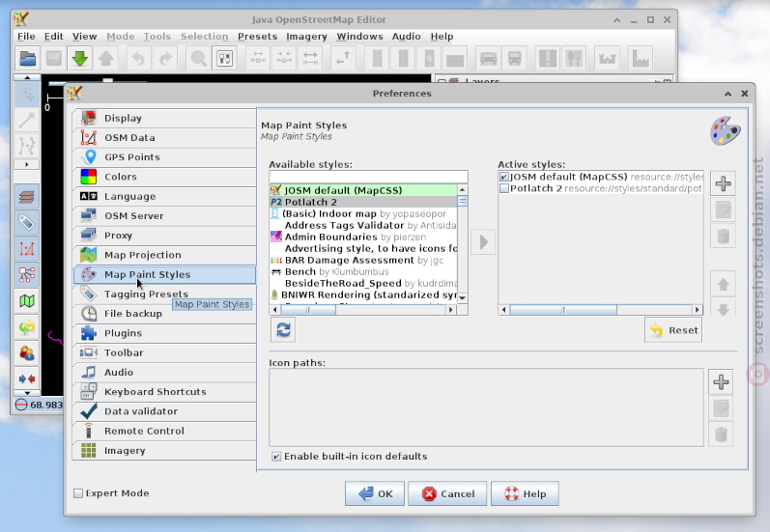
Task: Click the plus icon to add icon path
Action: click(721, 381)
